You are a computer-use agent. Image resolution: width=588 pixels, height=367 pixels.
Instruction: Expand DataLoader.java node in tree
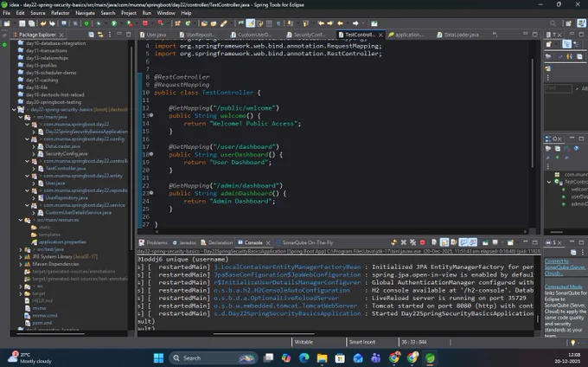pos(34,146)
